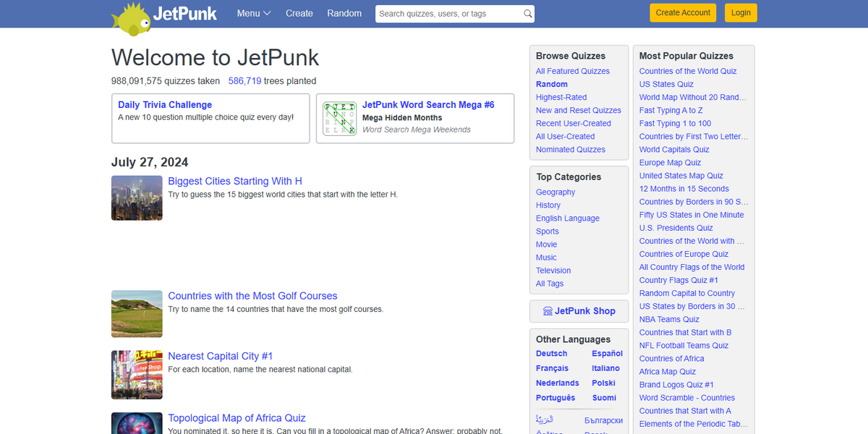Open Brand Logos Quiz #1
868x434 pixels.
pos(676,384)
